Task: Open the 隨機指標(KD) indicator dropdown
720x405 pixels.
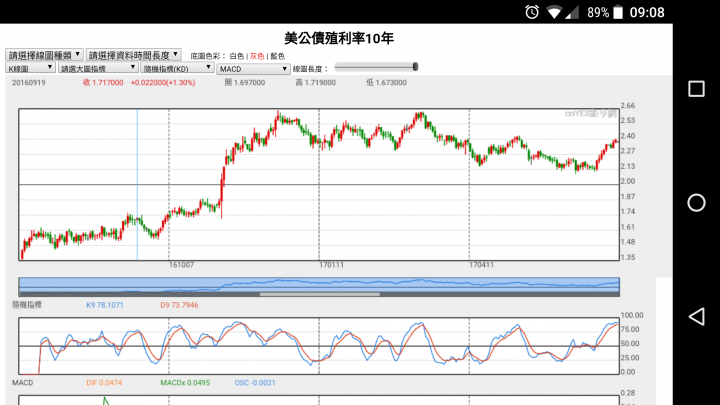Action: (x=177, y=68)
